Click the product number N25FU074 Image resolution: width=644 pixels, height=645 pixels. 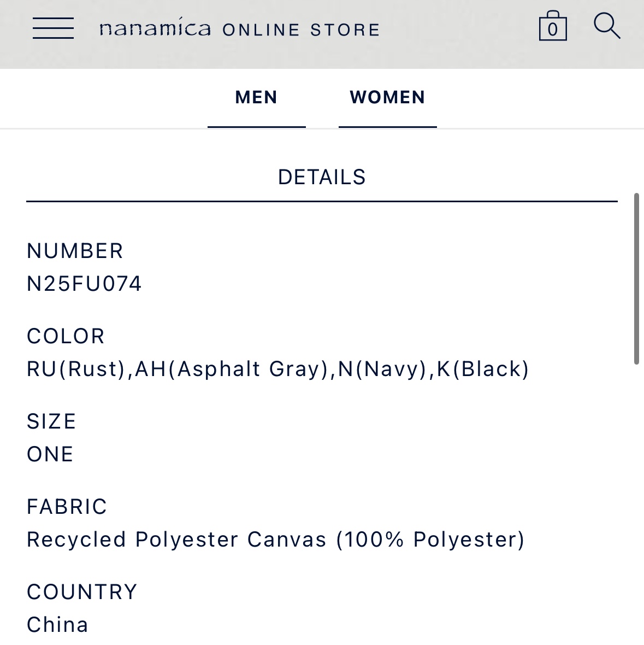point(84,284)
